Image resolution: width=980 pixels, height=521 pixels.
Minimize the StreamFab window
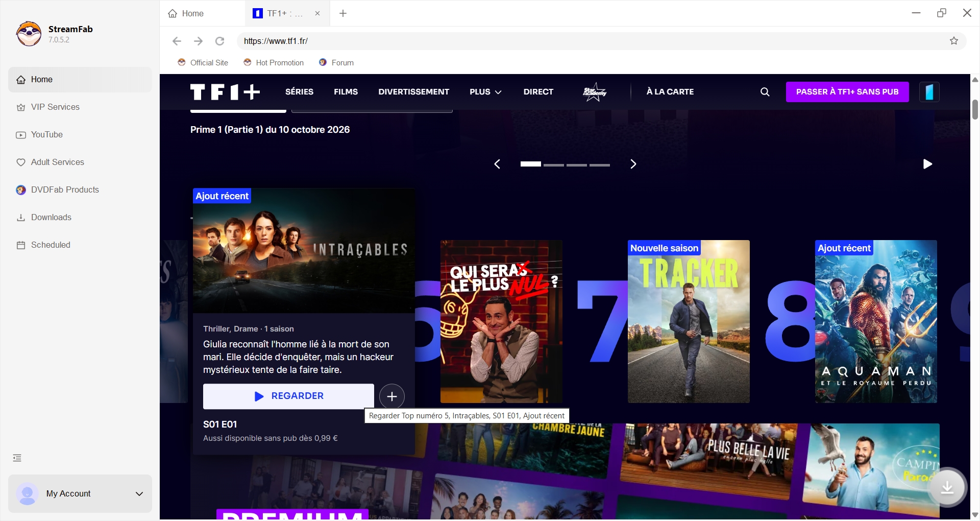click(916, 13)
